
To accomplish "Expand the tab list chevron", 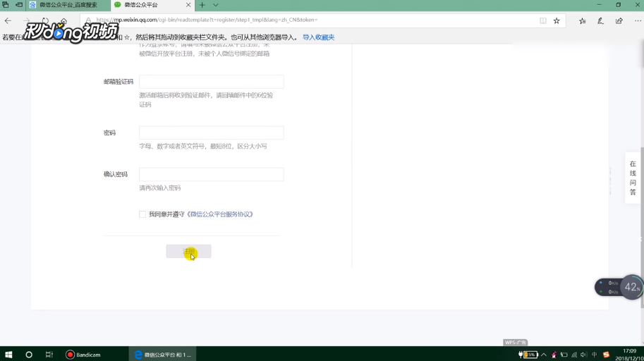I will tap(216, 5).
